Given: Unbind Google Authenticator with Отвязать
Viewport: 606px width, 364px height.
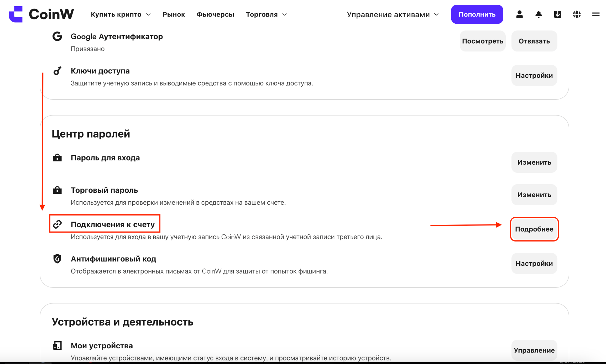Looking at the screenshot, I should [534, 41].
